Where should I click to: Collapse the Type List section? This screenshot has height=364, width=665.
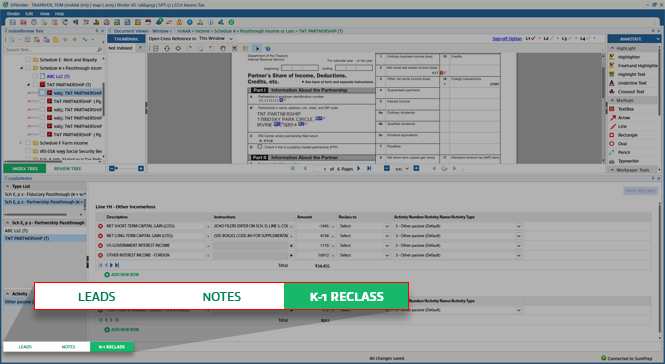(7, 186)
